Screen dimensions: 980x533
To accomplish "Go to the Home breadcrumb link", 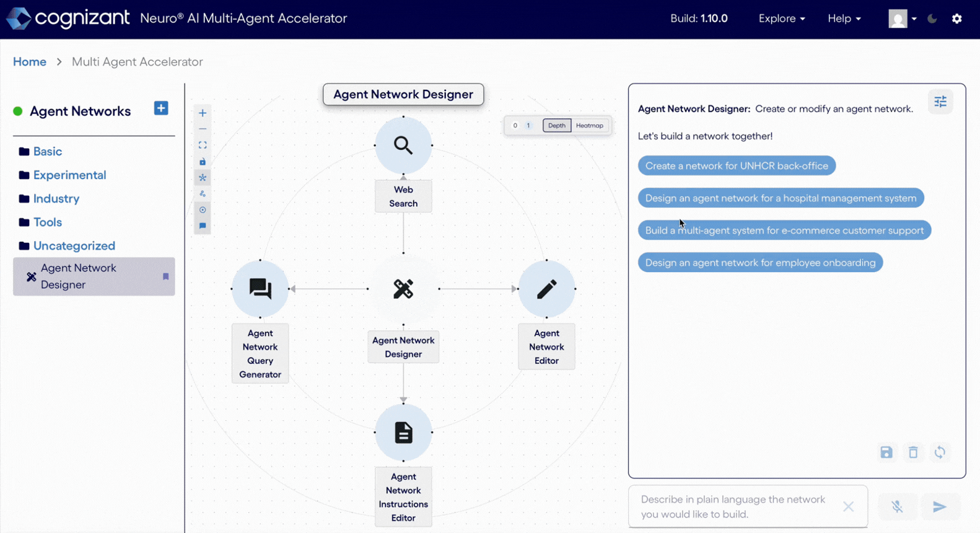I will 30,62.
